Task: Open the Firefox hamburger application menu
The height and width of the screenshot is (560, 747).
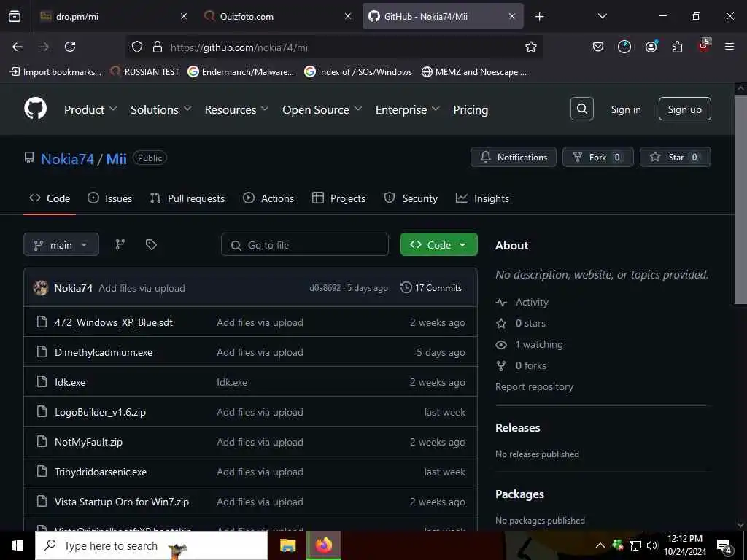Action: coord(729,47)
